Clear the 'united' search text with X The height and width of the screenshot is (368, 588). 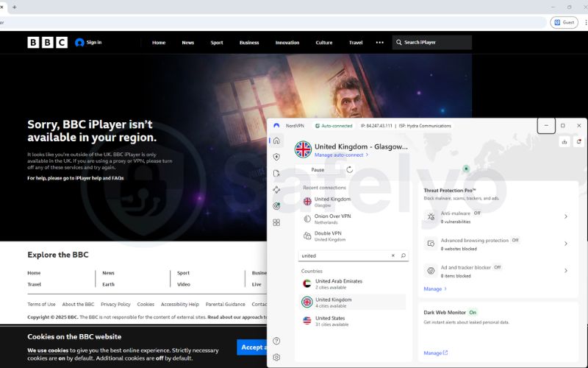393,255
